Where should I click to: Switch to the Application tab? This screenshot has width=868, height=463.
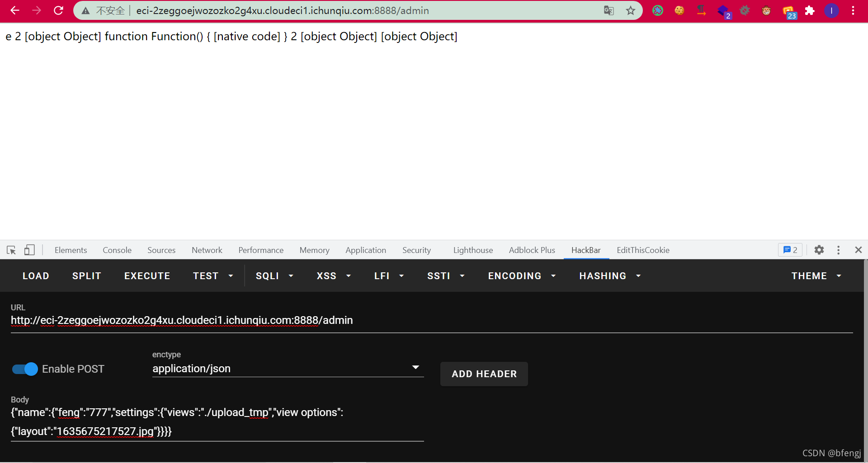366,250
